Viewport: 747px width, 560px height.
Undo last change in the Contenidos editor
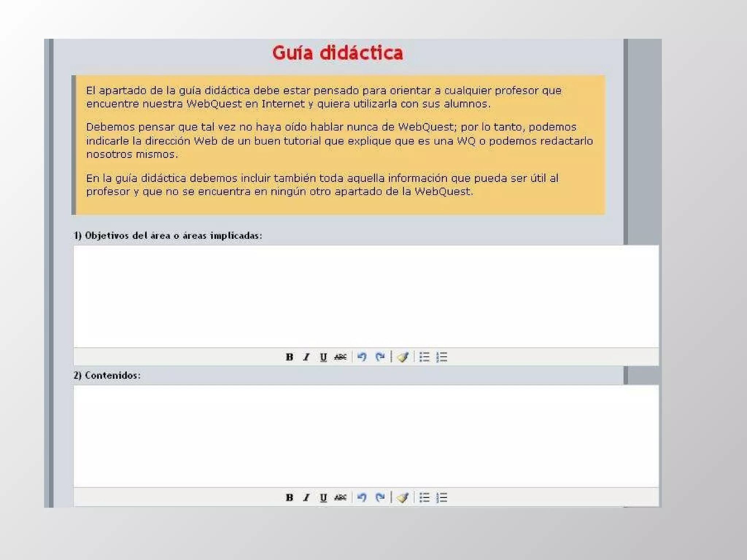[x=362, y=497]
